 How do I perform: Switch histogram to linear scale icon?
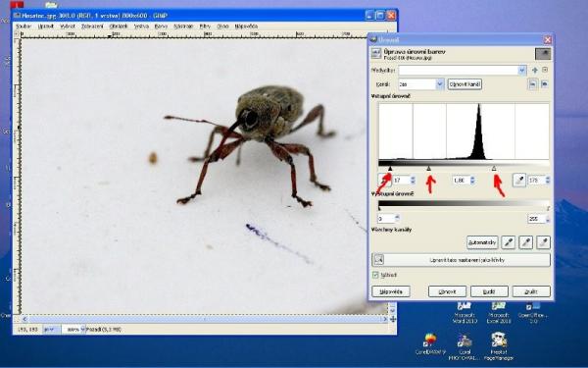pyautogui.click(x=532, y=84)
